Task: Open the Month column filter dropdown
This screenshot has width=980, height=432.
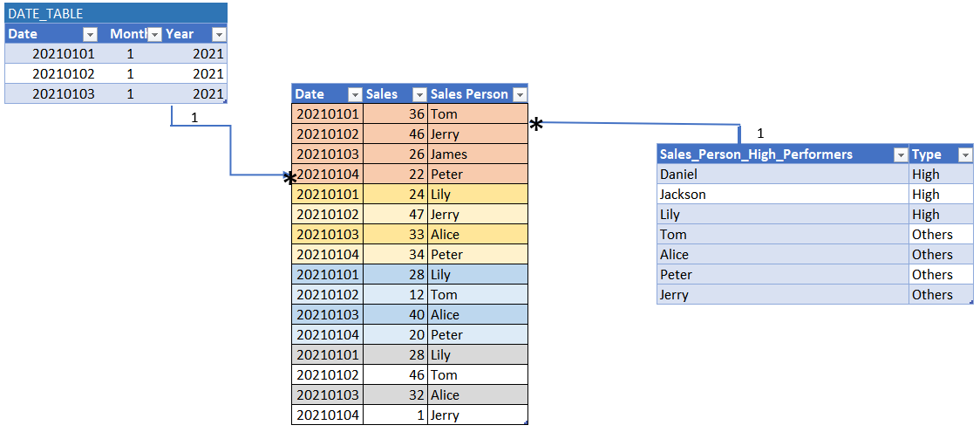Action: 154,34
